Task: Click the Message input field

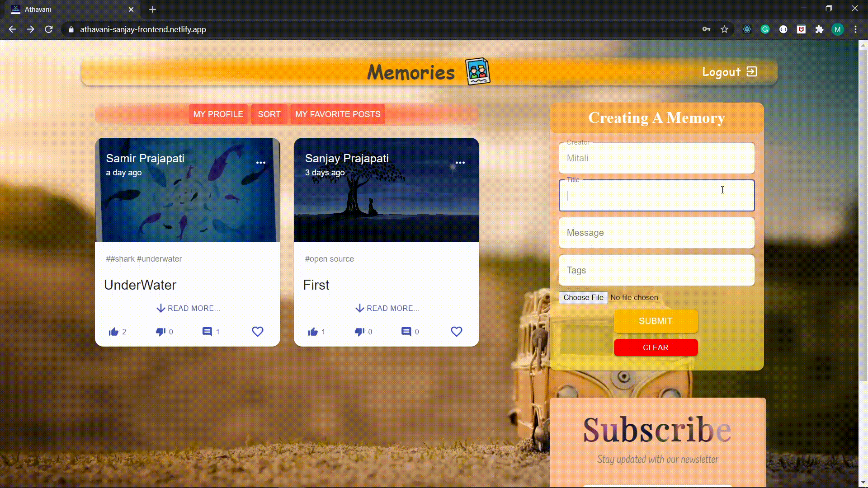Action: click(656, 232)
